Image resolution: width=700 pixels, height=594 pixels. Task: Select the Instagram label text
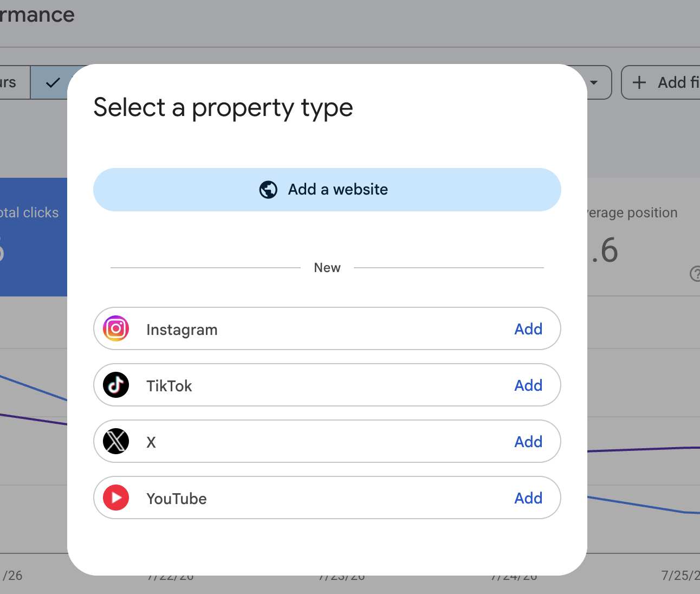click(x=182, y=330)
